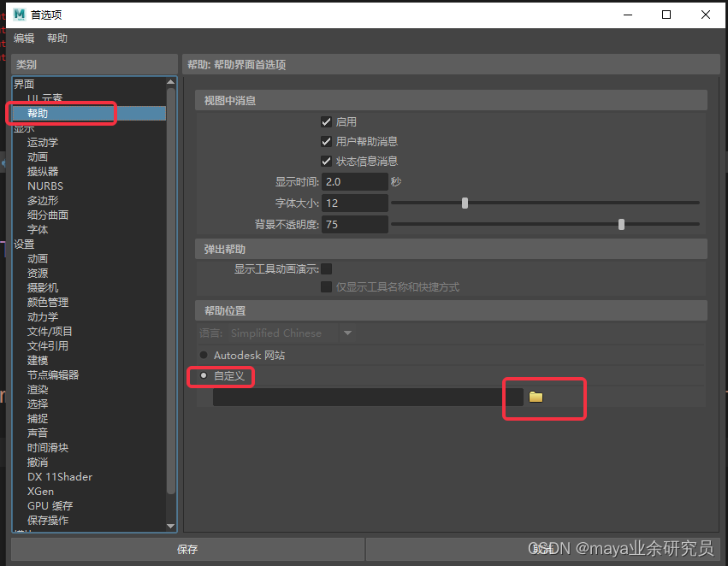The image size is (728, 566).
Task: Toggle 状态信息消息 checkbox
Action: point(327,161)
